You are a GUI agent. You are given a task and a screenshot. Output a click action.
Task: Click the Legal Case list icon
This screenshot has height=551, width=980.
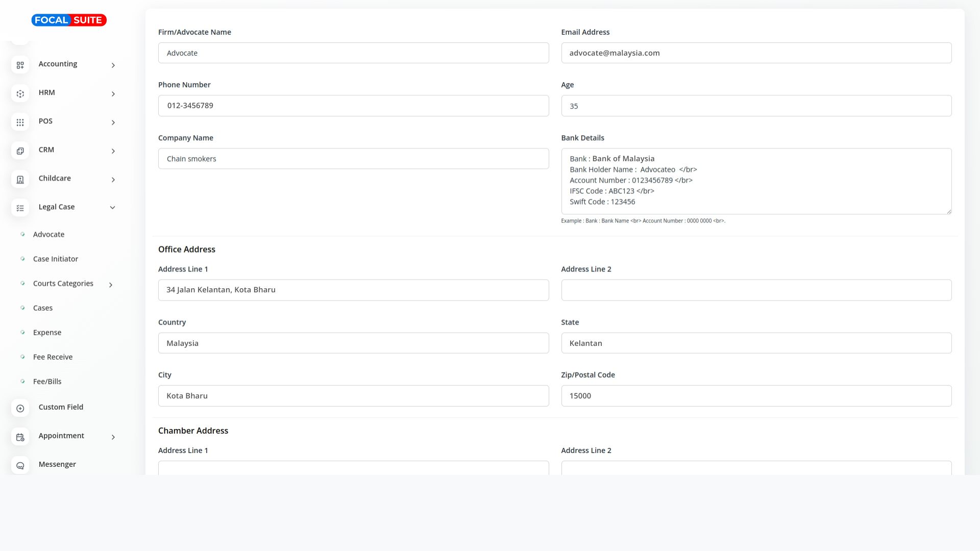20,208
